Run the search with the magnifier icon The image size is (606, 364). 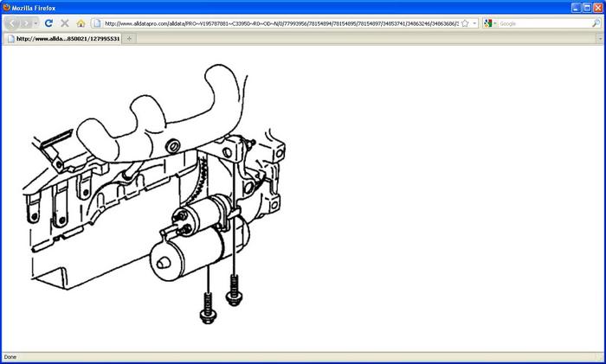[x=596, y=23]
